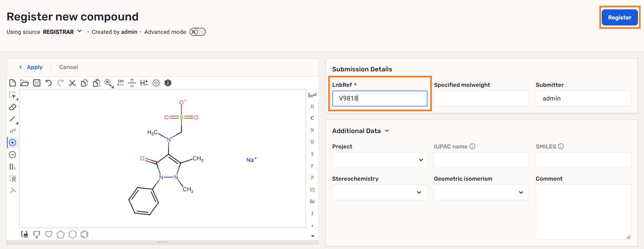The image size is (644, 249).
Task: Click Cancel in the sketcher header
Action: (68, 67)
